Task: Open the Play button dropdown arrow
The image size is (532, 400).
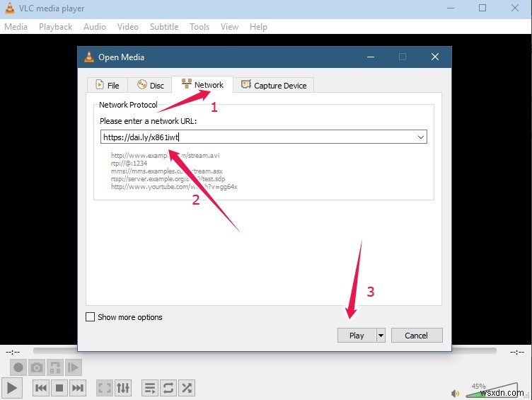Action: pos(381,336)
